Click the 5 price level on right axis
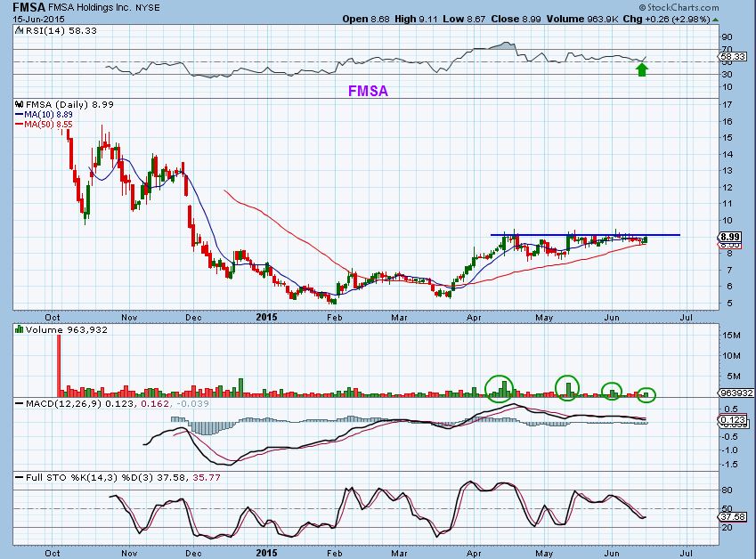 (728, 304)
